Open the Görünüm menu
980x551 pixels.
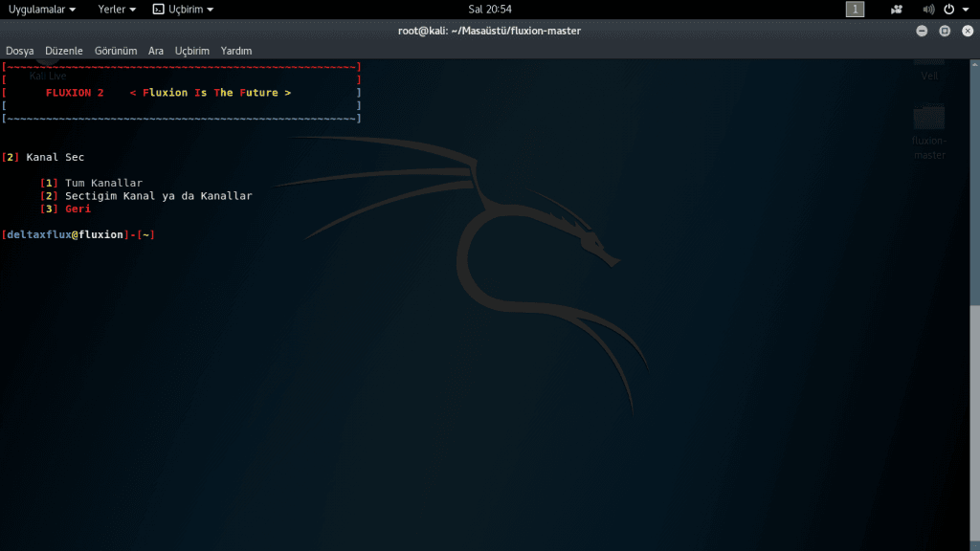[116, 51]
